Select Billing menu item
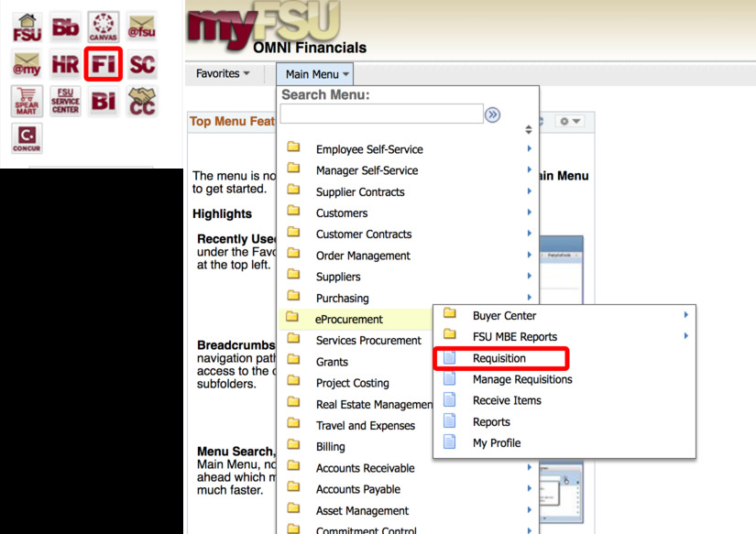 [330, 447]
